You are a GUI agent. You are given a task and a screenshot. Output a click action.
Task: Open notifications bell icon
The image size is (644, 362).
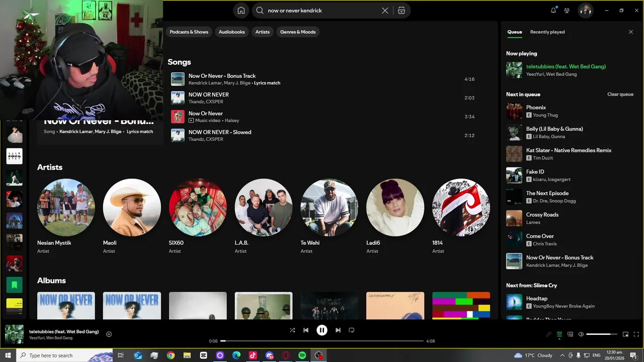pos(553,10)
